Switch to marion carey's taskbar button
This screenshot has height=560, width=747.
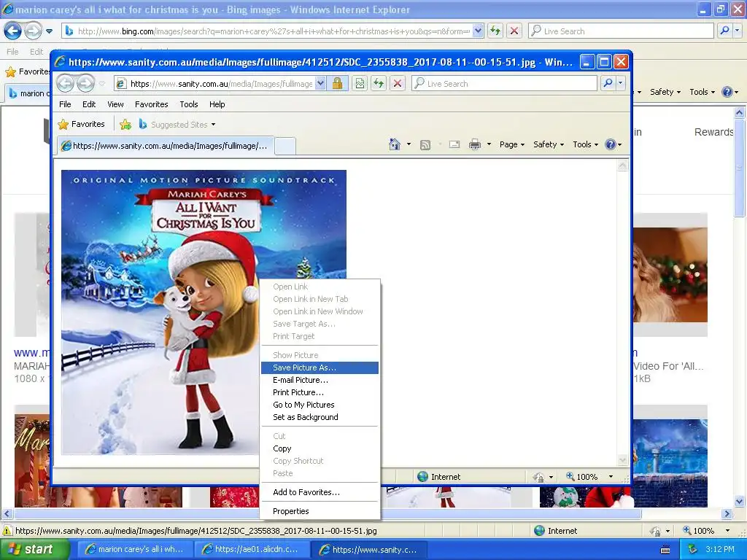coord(136,550)
